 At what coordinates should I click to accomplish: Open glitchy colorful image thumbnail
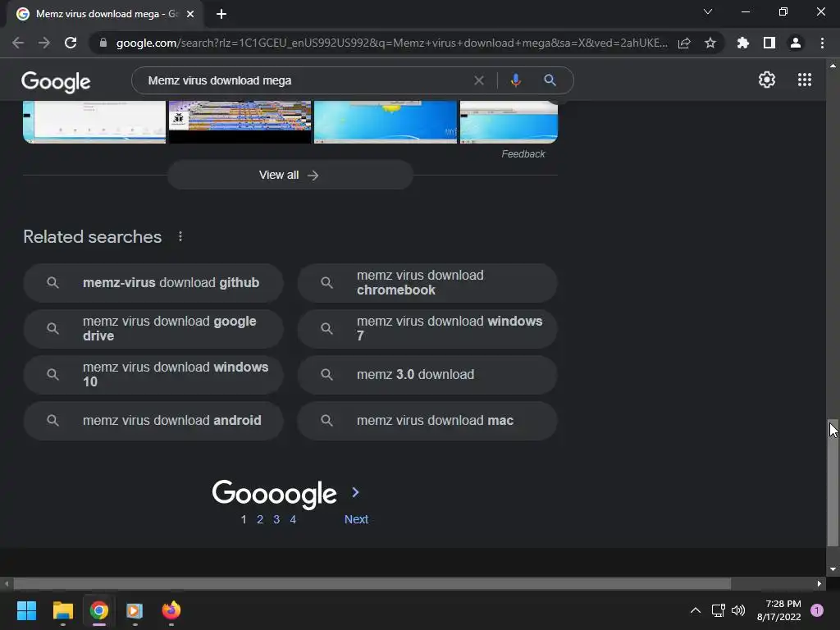point(240,122)
